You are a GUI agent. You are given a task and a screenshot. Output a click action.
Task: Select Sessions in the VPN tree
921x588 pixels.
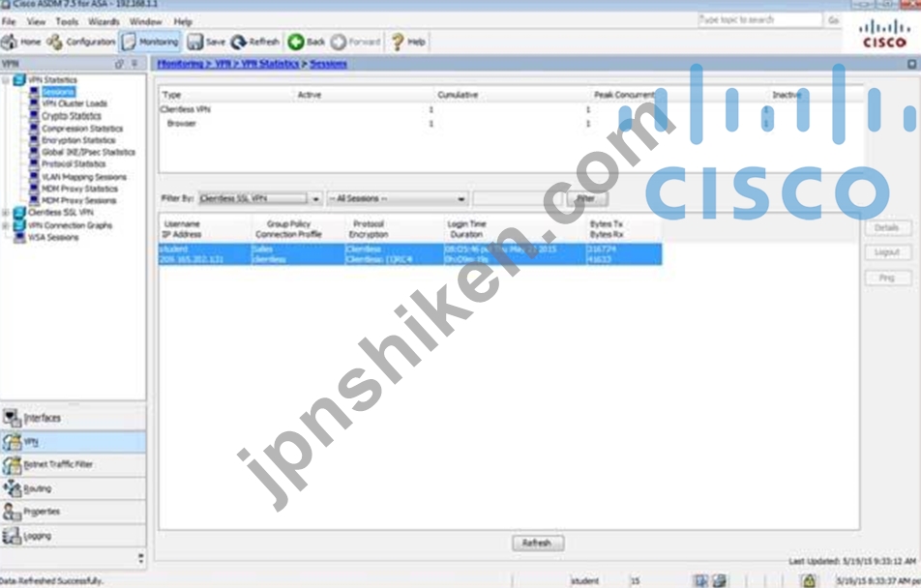pos(58,92)
